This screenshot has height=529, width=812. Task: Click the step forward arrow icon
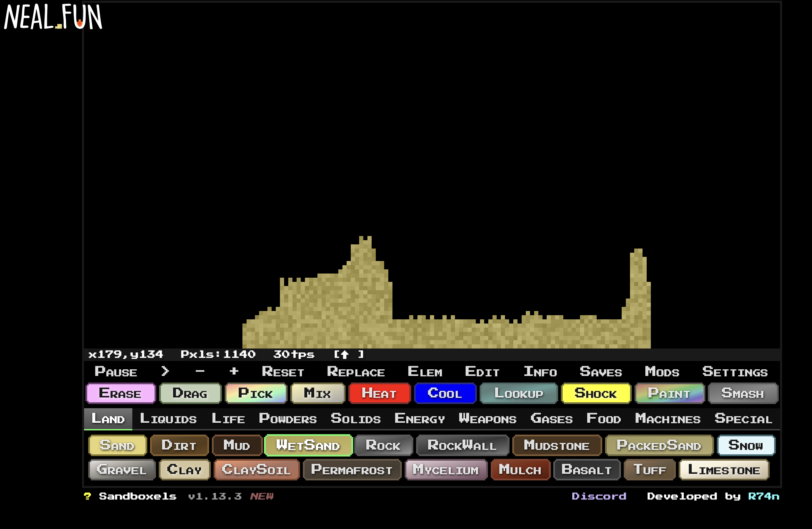point(165,371)
